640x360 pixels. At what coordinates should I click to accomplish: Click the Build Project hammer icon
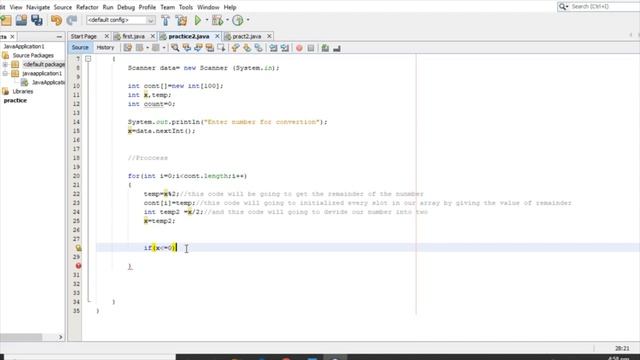[x=166, y=20]
